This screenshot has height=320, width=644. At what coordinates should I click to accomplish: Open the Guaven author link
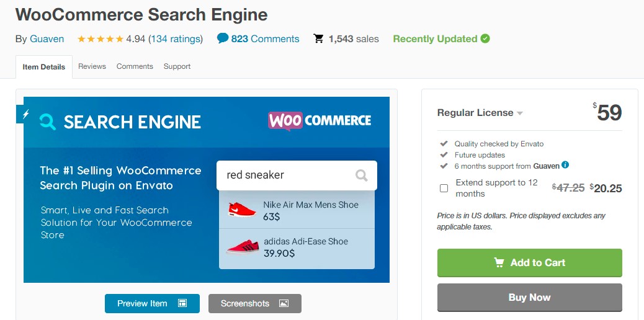click(47, 39)
